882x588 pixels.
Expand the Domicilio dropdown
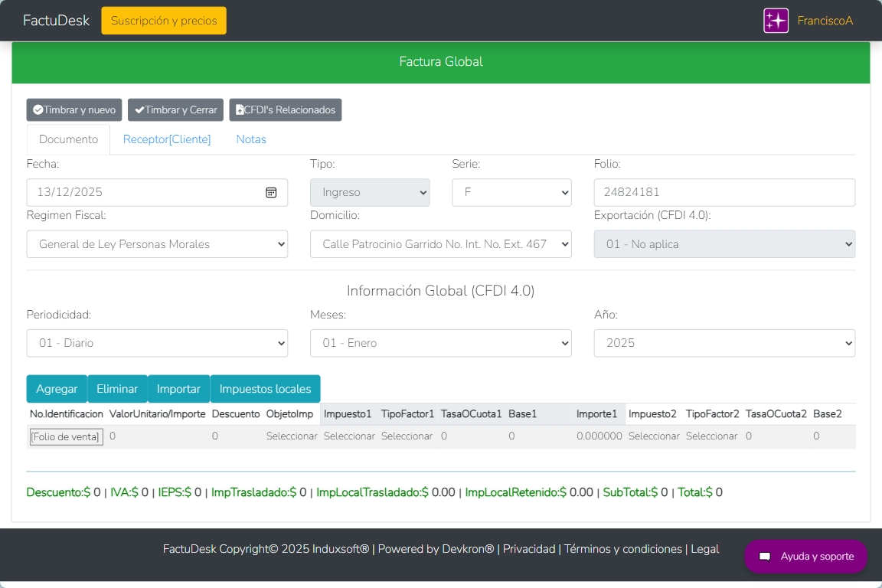[x=440, y=244]
